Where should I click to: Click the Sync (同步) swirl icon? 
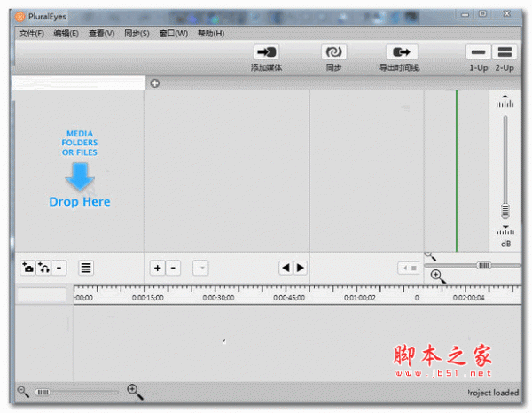[334, 52]
